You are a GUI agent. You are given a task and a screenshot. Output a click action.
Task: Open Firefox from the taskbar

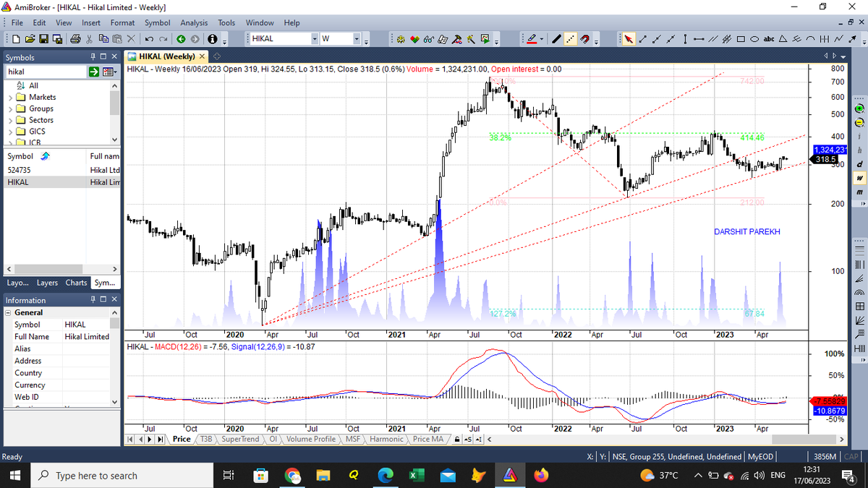541,475
